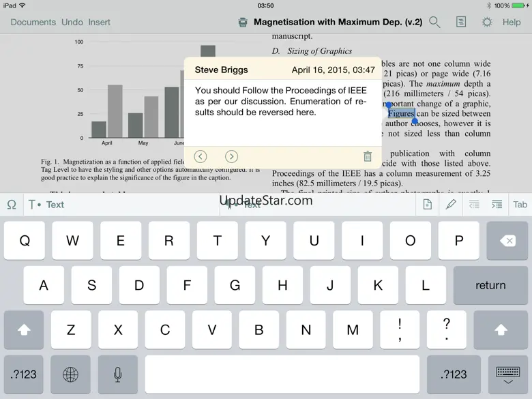Insert note with page icon

click(x=427, y=205)
